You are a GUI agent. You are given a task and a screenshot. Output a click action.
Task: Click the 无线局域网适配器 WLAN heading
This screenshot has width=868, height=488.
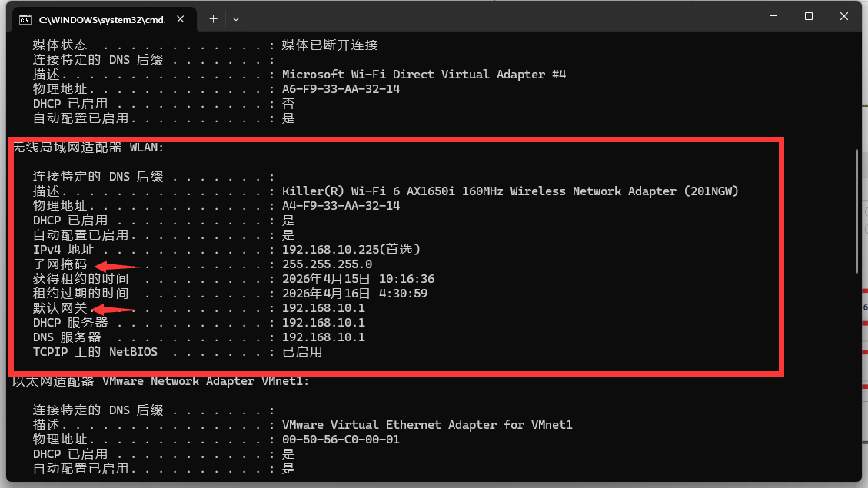click(88, 148)
